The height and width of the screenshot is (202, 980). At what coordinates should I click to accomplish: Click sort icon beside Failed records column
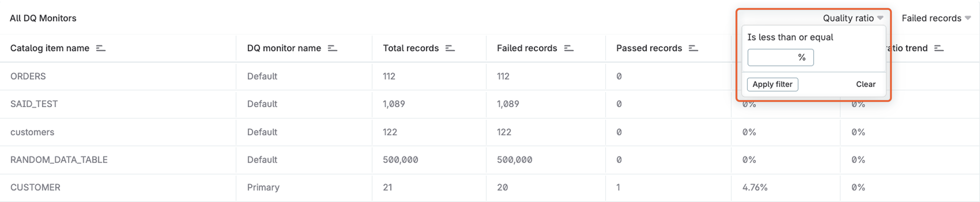(568, 48)
